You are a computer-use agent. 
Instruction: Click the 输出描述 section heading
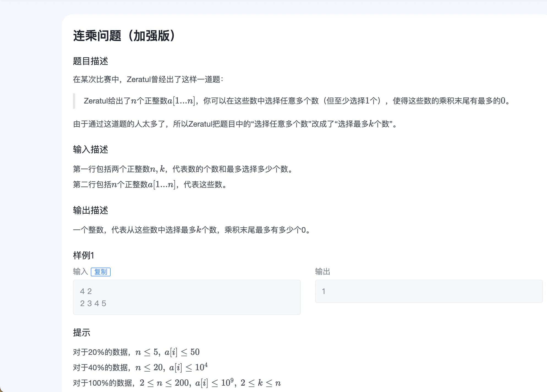(x=91, y=210)
